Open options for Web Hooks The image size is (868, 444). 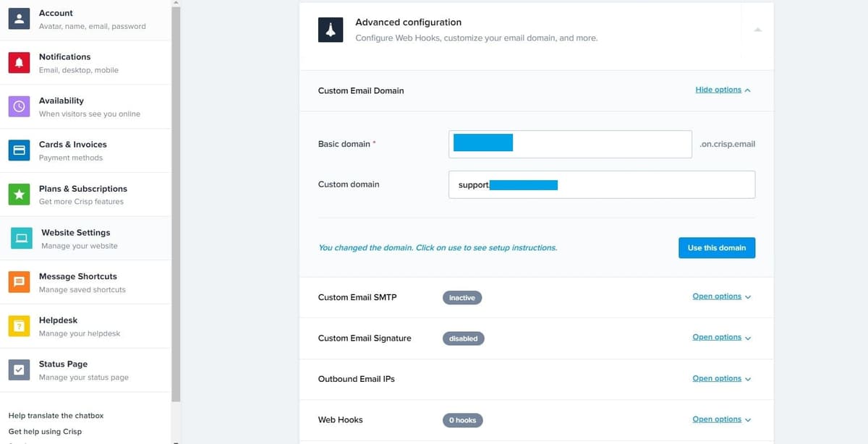click(720, 419)
